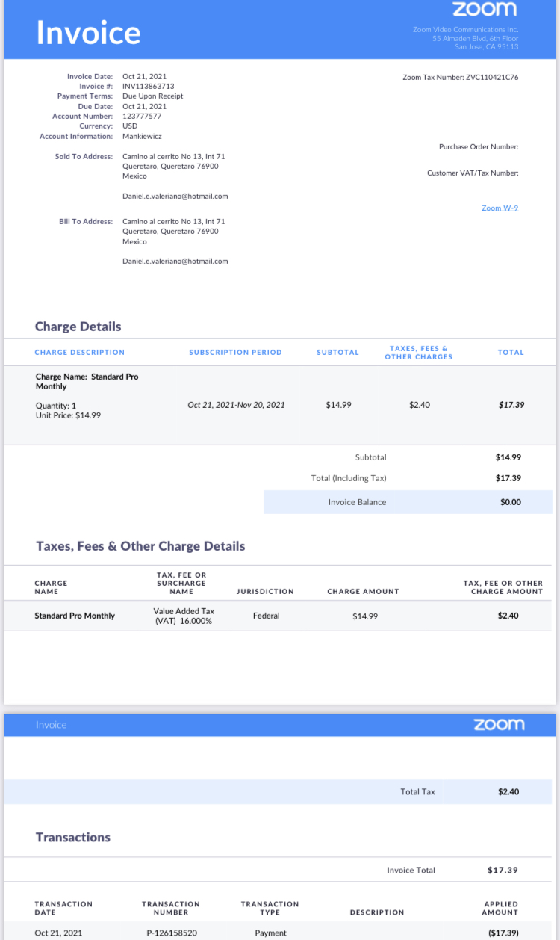The height and width of the screenshot is (940, 560).
Task: Click the CHARGE DESCRIPTION column header
Action: tap(80, 352)
